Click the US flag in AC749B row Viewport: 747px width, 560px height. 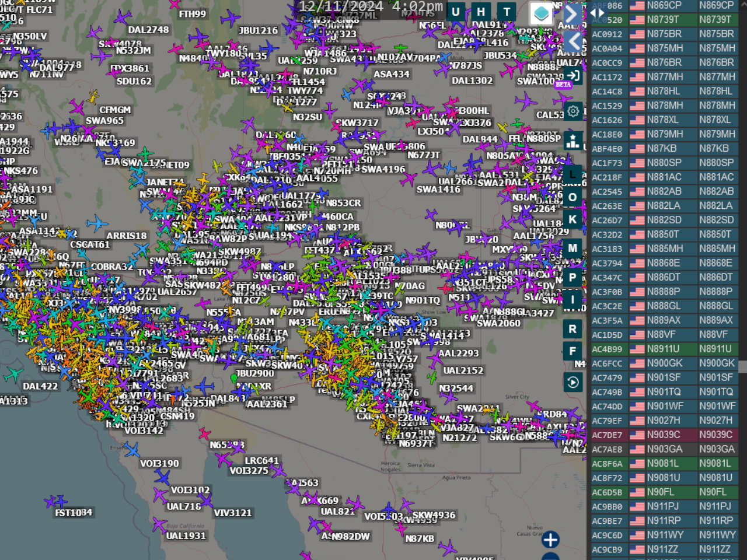pos(637,391)
